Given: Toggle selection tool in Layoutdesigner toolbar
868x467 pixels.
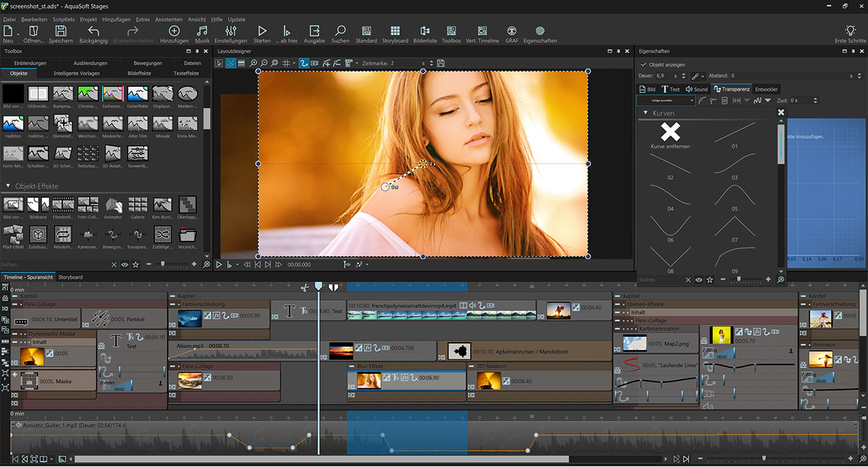Looking at the screenshot, I should [219, 63].
